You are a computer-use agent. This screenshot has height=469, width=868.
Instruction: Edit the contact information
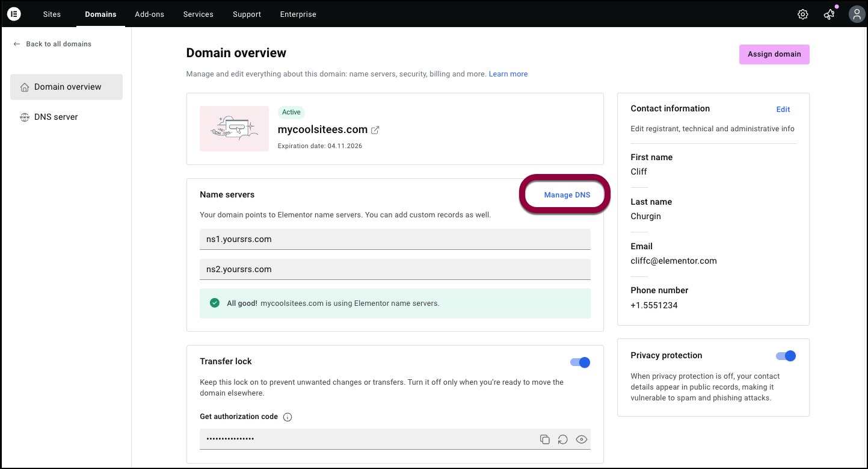point(783,109)
